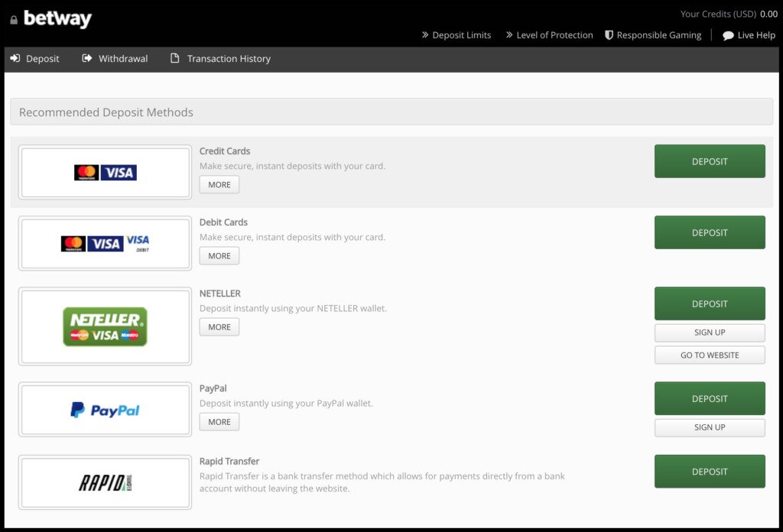Screen dimensions: 783x532
Task: Select the NETELLER logo thumbnail
Action: click(x=105, y=326)
